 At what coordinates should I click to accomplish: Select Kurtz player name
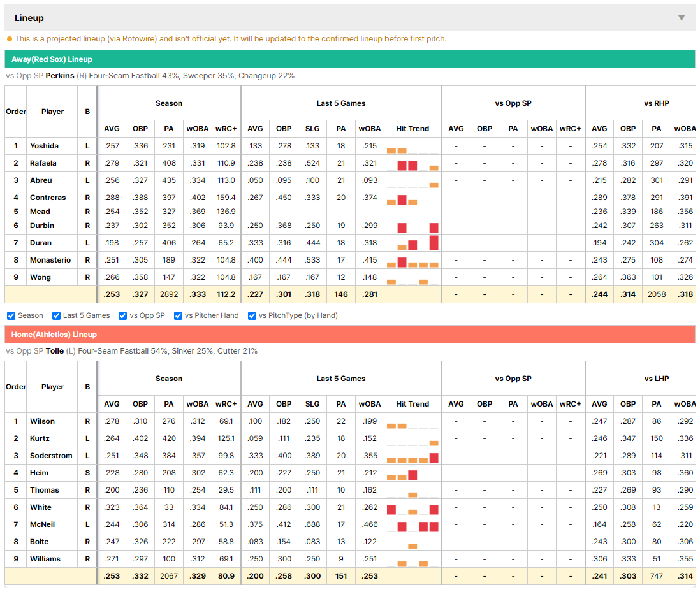(x=40, y=438)
